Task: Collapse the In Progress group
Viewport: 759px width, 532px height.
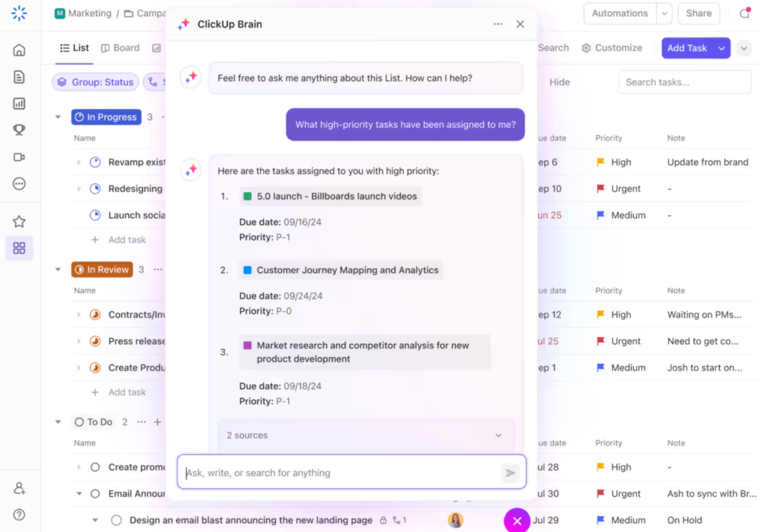Action: 58,117
